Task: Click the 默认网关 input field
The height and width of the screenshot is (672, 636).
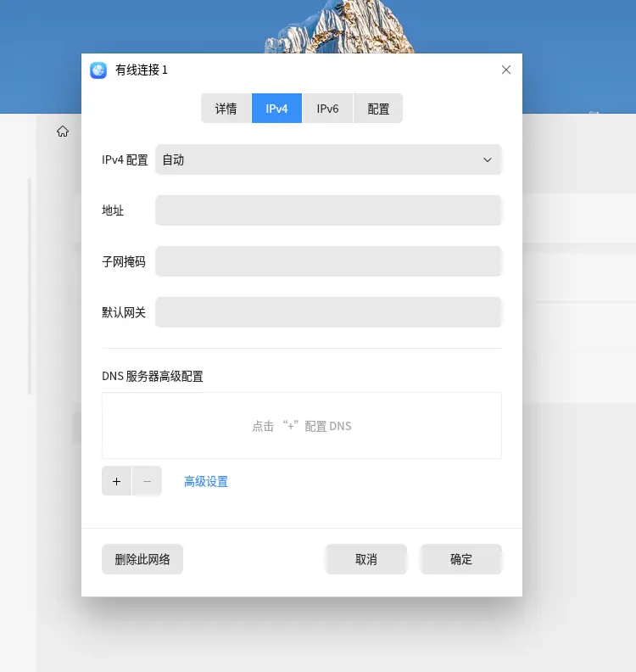Action: click(328, 312)
